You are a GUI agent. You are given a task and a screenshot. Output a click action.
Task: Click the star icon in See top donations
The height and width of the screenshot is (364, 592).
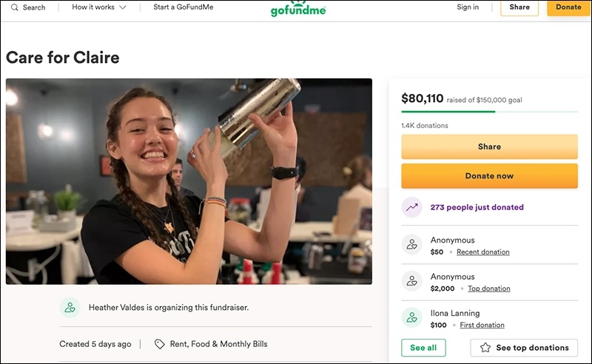(485, 348)
